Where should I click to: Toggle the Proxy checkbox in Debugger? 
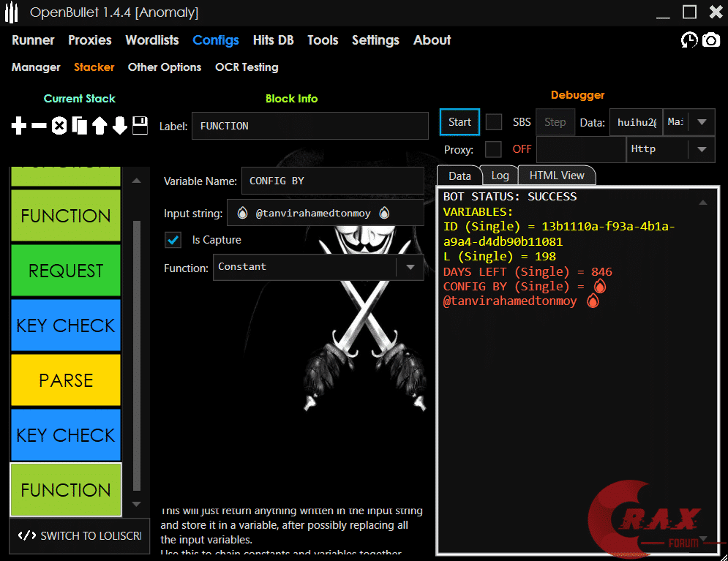(493, 149)
